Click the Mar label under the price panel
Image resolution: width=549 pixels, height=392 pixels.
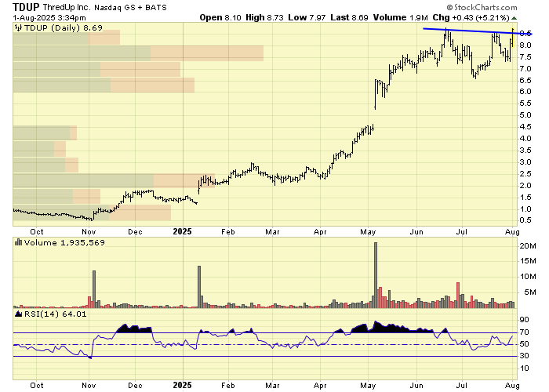pos(272,232)
